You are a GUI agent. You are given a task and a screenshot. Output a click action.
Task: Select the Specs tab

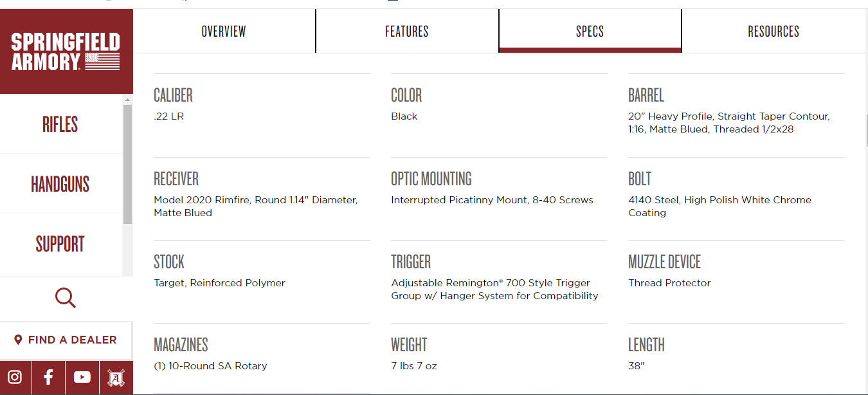click(x=590, y=31)
